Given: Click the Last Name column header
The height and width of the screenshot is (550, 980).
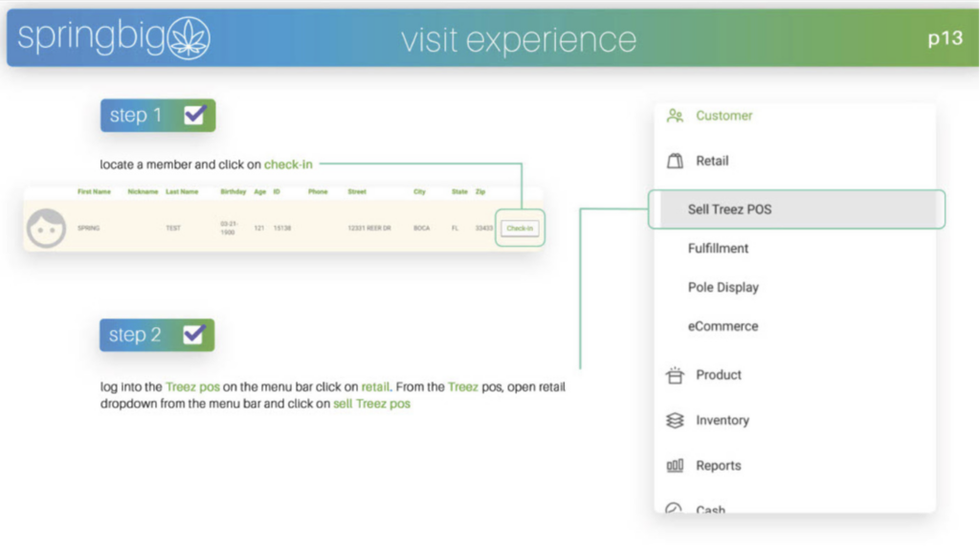Looking at the screenshot, I should point(182,192).
